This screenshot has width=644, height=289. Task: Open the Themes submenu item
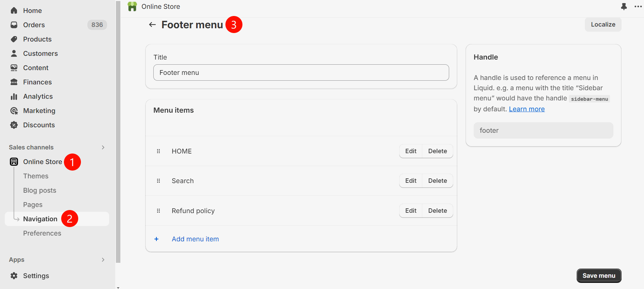[x=36, y=176]
